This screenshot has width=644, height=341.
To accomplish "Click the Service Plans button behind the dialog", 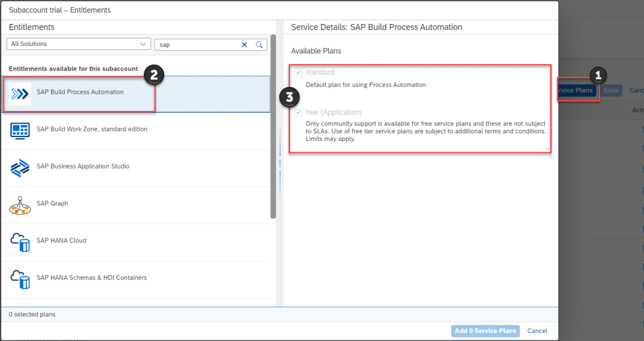I will click(576, 91).
